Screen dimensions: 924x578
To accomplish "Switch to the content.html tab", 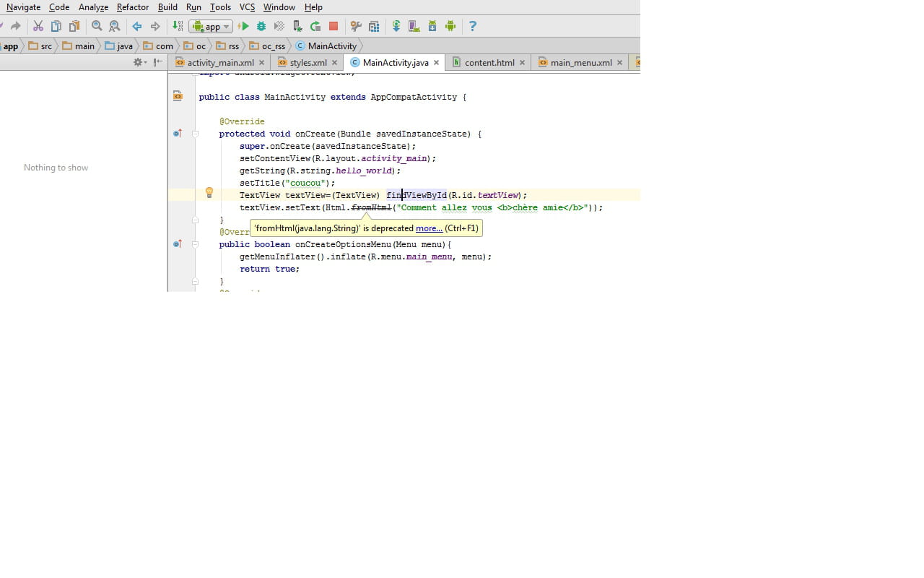I will click(x=489, y=63).
